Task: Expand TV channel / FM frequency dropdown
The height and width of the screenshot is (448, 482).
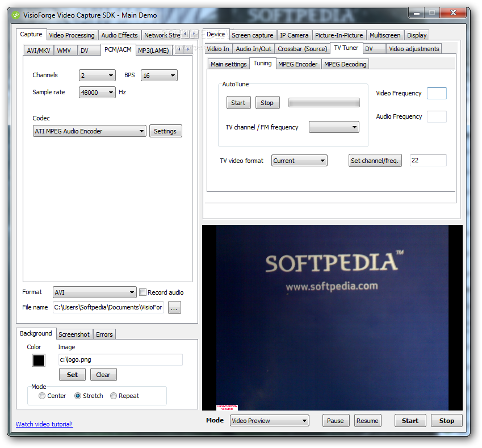Action: 334,127
